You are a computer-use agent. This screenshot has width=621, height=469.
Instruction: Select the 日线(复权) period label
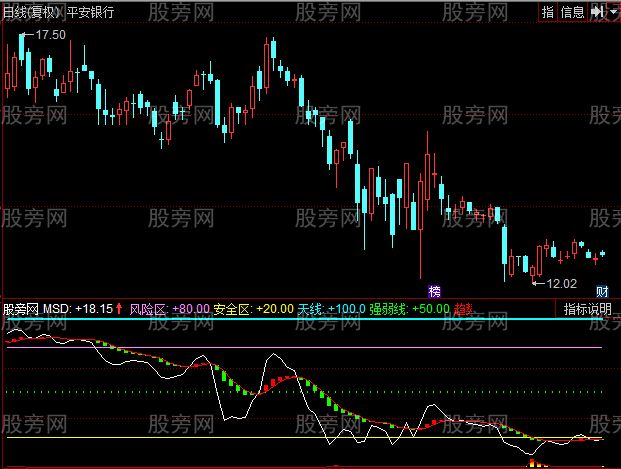[x=30, y=12]
